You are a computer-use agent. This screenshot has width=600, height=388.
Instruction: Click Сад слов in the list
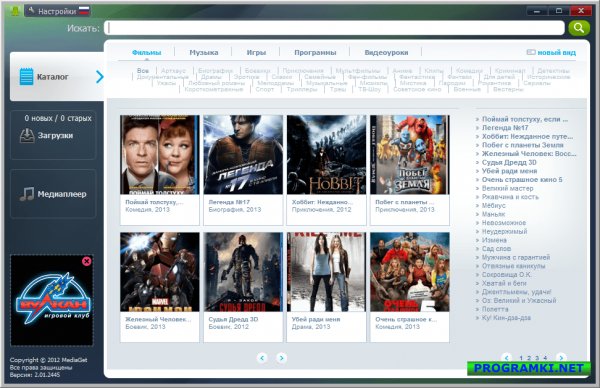pyautogui.click(x=496, y=249)
